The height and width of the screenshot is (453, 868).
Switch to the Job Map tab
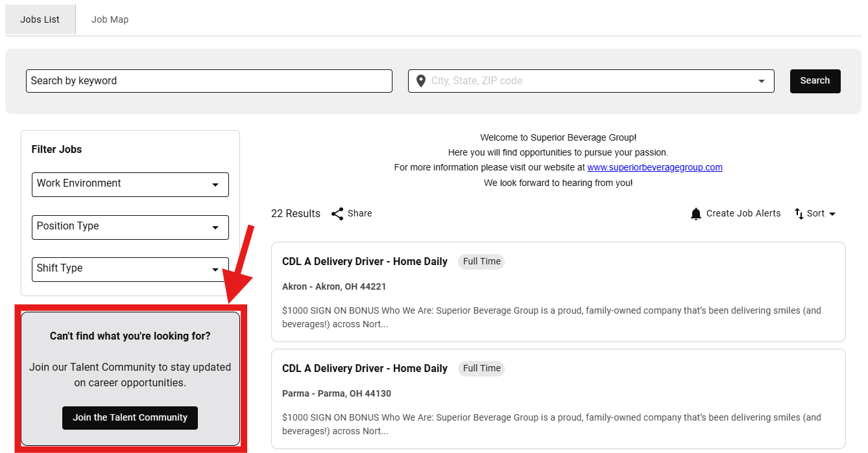pos(110,19)
